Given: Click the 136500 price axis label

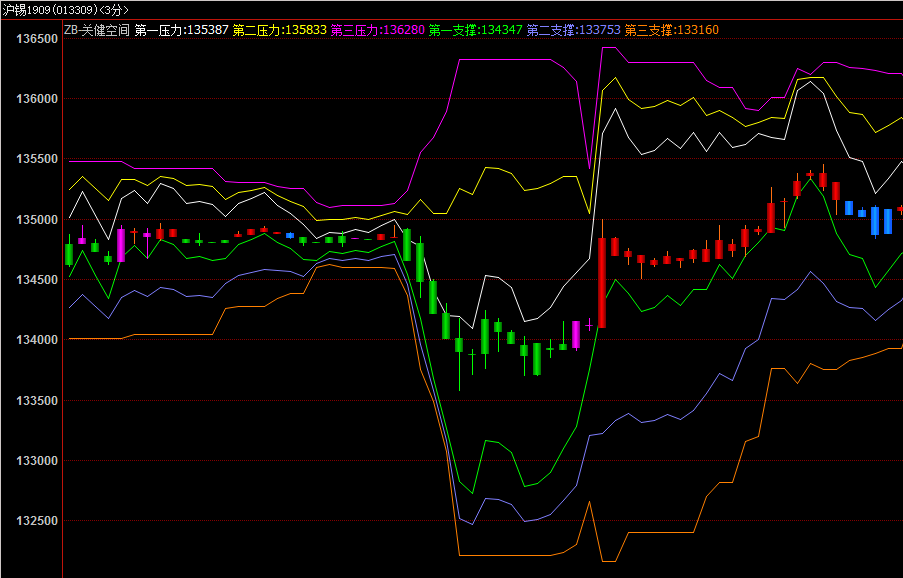Looking at the screenshot, I should (x=37, y=39).
